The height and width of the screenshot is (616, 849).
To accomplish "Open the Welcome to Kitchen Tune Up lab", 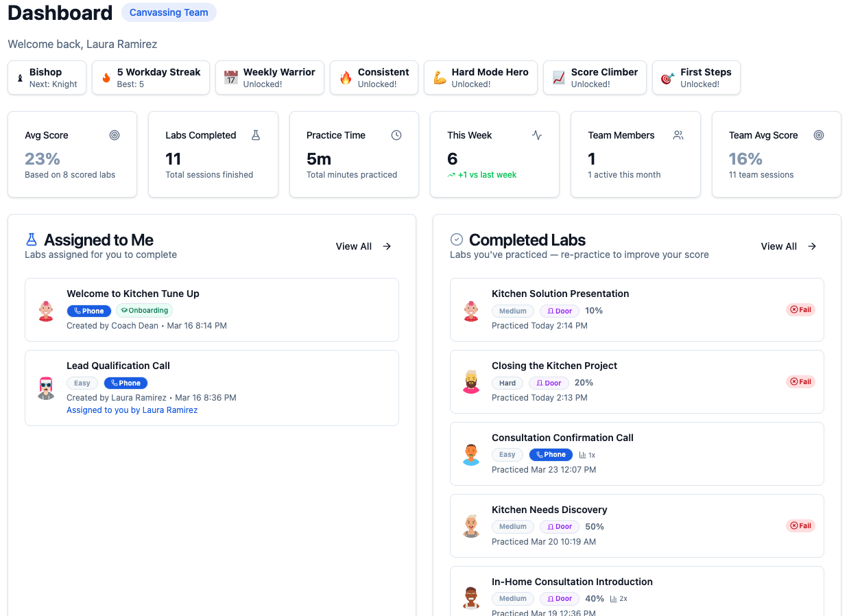I will tap(212, 309).
